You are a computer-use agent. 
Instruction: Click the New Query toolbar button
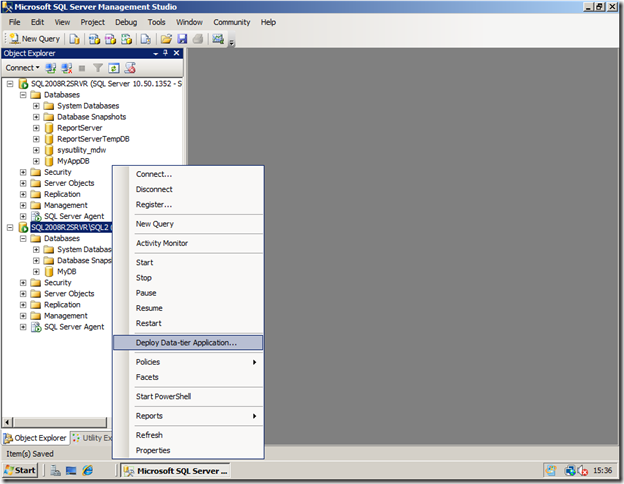[x=35, y=39]
